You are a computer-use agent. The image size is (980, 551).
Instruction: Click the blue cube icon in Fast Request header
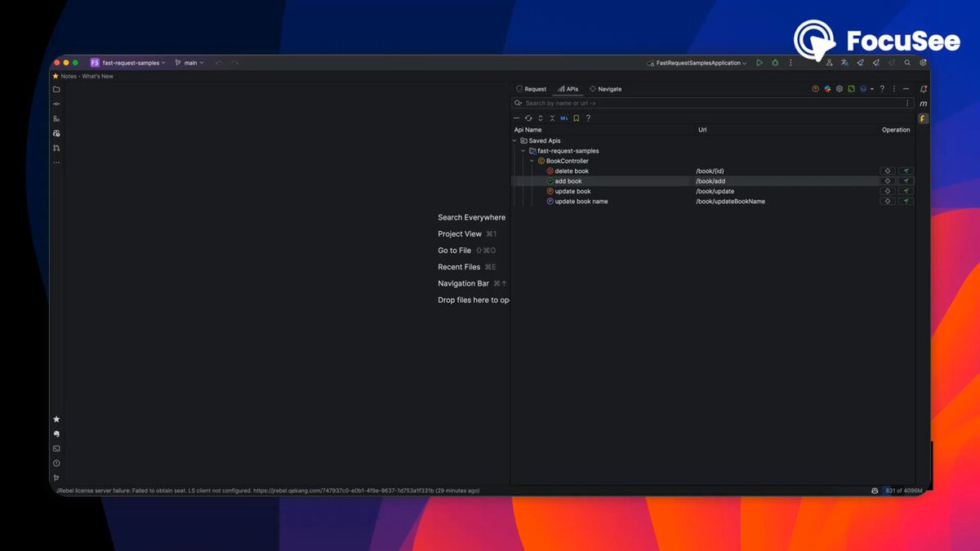pyautogui.click(x=862, y=89)
